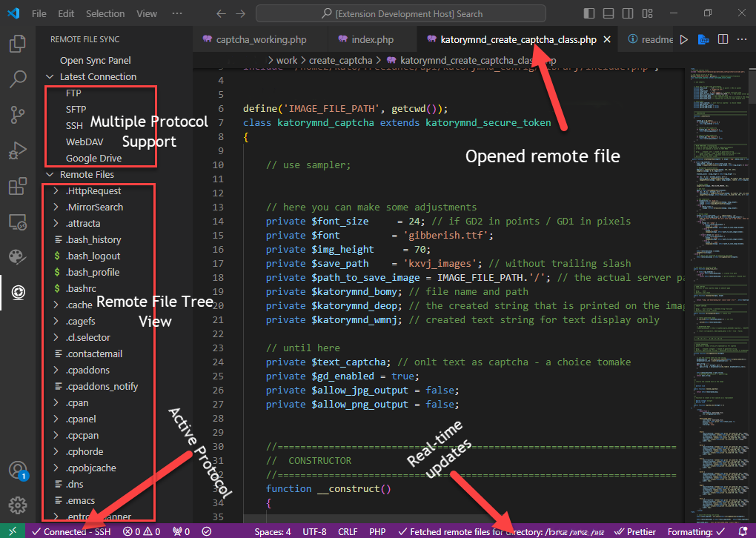Image resolution: width=756 pixels, height=538 pixels.
Task: Split the editor right
Action: click(723, 39)
